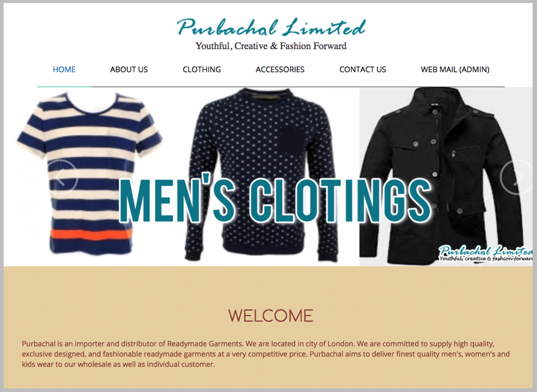The image size is (537, 392).
Task: Click the tagline Youthful, Creative & Fashion Forward
Action: click(271, 46)
